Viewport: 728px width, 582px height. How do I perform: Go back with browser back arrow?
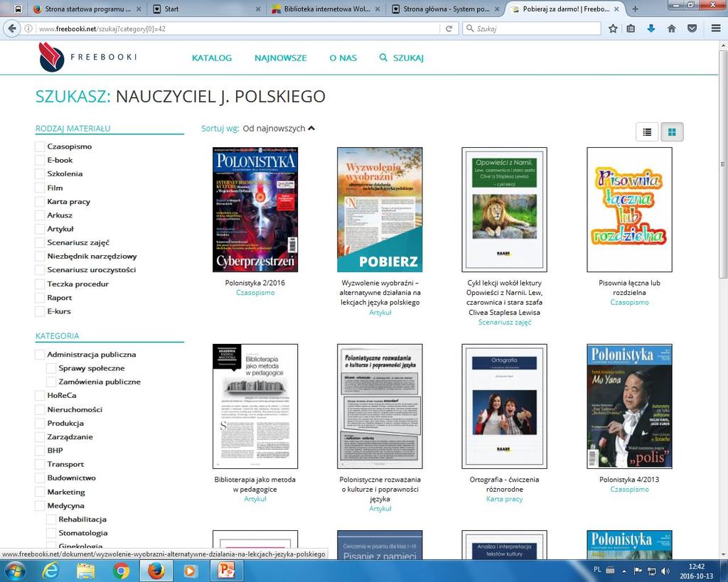[12, 28]
